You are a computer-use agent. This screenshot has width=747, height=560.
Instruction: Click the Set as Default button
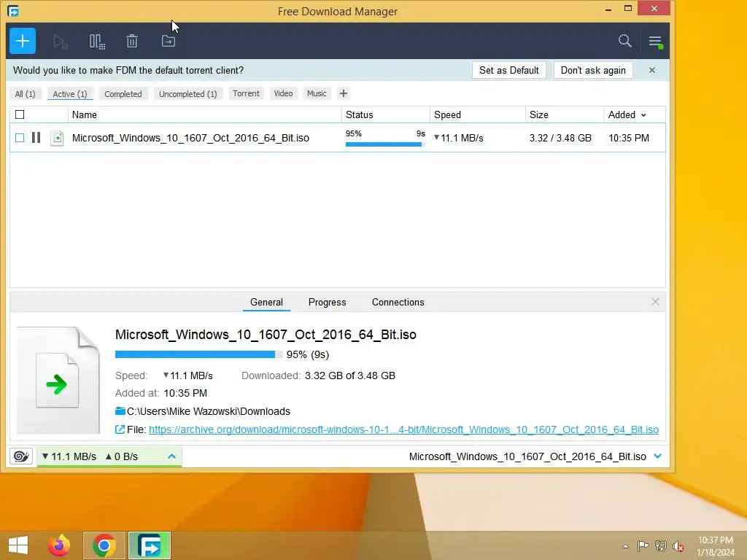coord(508,70)
